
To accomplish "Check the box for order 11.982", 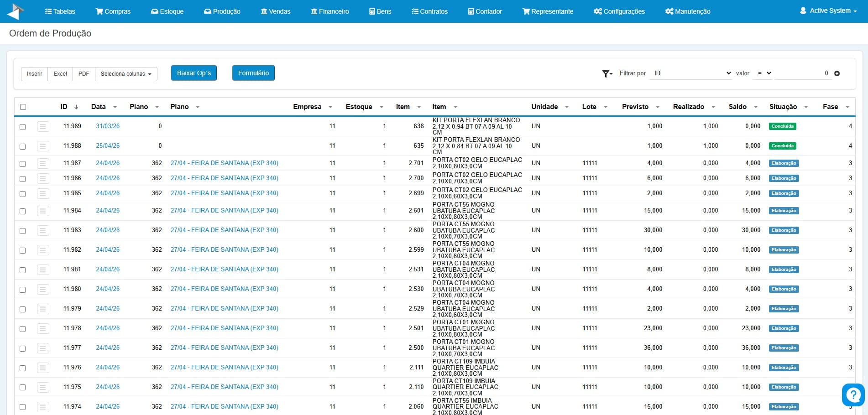I will pos(23,250).
